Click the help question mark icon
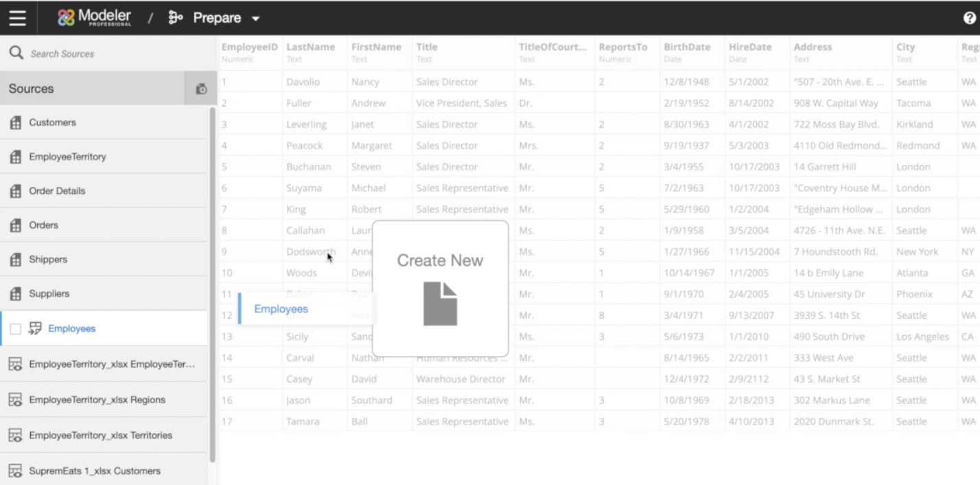980x485 pixels. click(x=969, y=19)
